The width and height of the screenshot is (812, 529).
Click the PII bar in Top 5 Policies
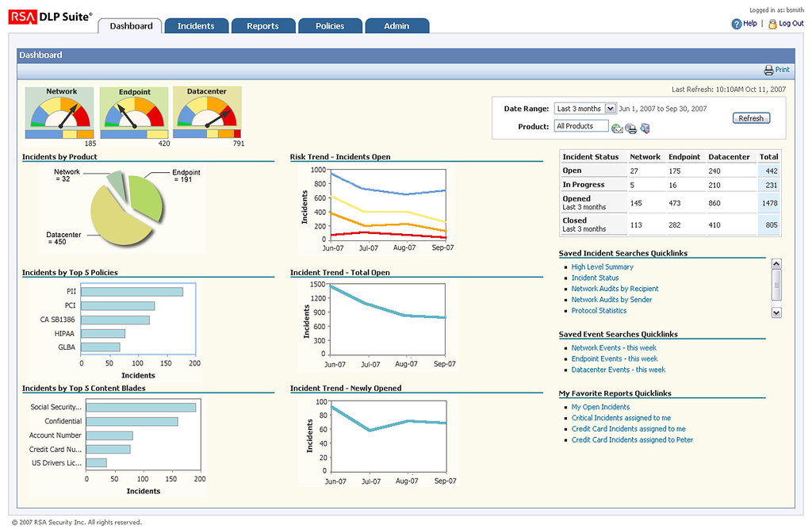(132, 292)
